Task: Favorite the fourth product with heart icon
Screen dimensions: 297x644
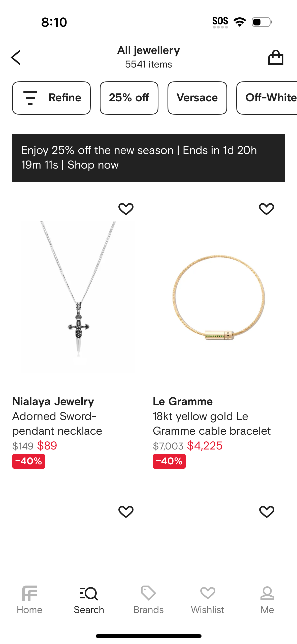Action: coord(267,512)
